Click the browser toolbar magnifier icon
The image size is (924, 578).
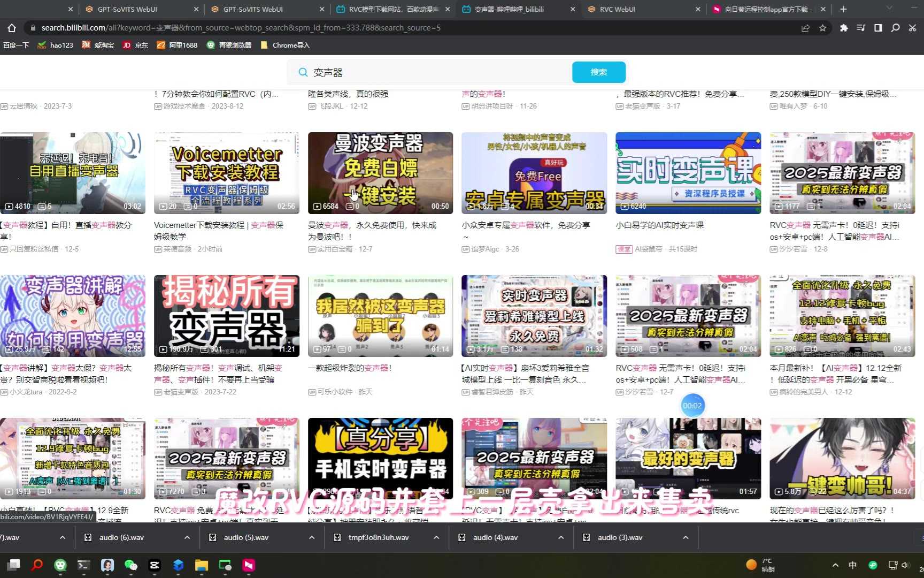[895, 28]
